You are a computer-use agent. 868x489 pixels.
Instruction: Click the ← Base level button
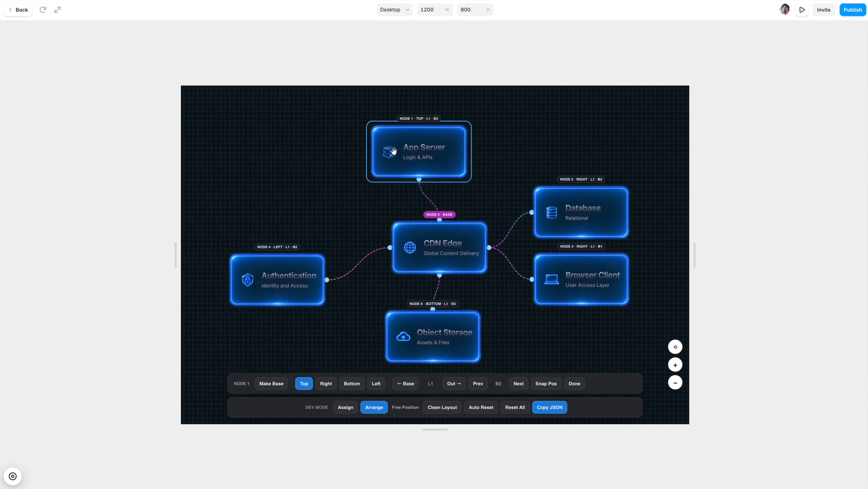coord(405,384)
